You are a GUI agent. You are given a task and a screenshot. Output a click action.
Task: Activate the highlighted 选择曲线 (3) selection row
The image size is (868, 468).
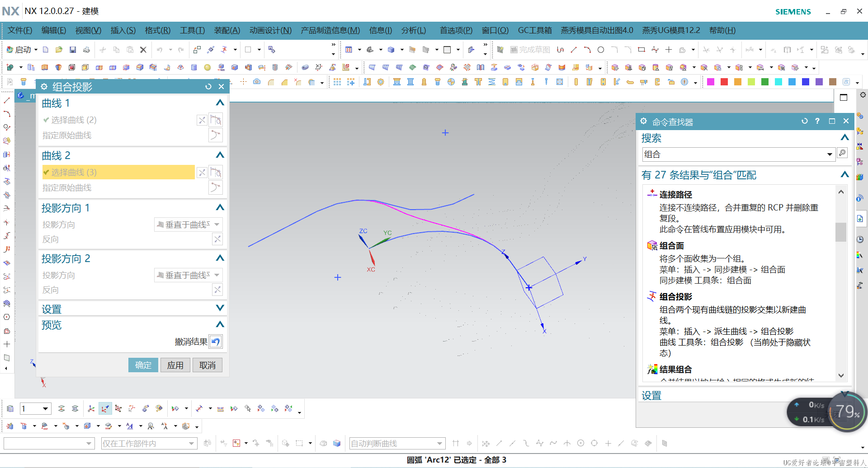coord(118,172)
